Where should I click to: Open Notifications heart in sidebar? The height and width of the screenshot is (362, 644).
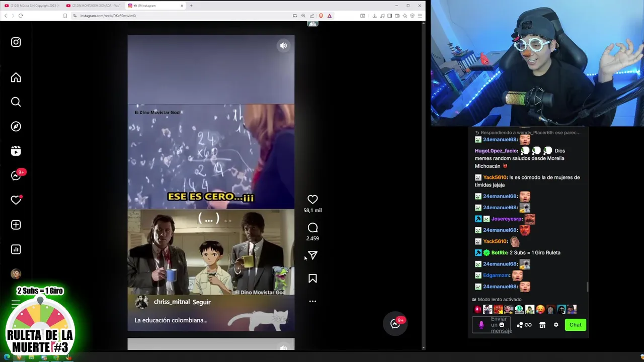coord(16,200)
